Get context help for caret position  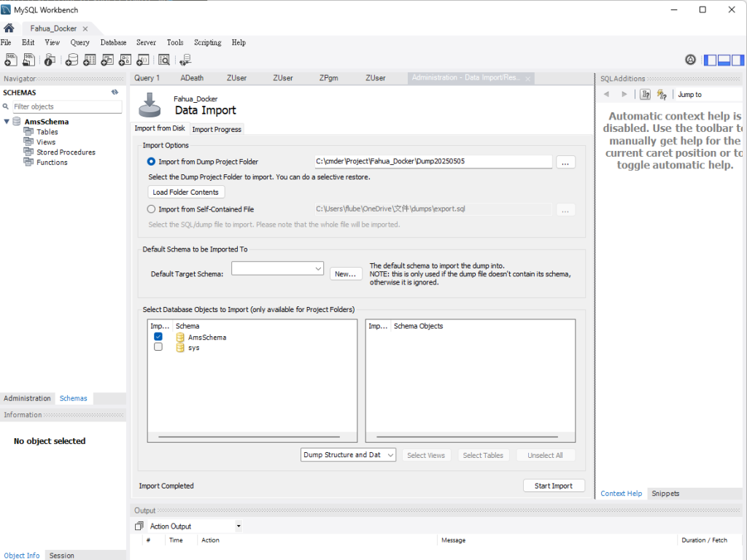[645, 94]
